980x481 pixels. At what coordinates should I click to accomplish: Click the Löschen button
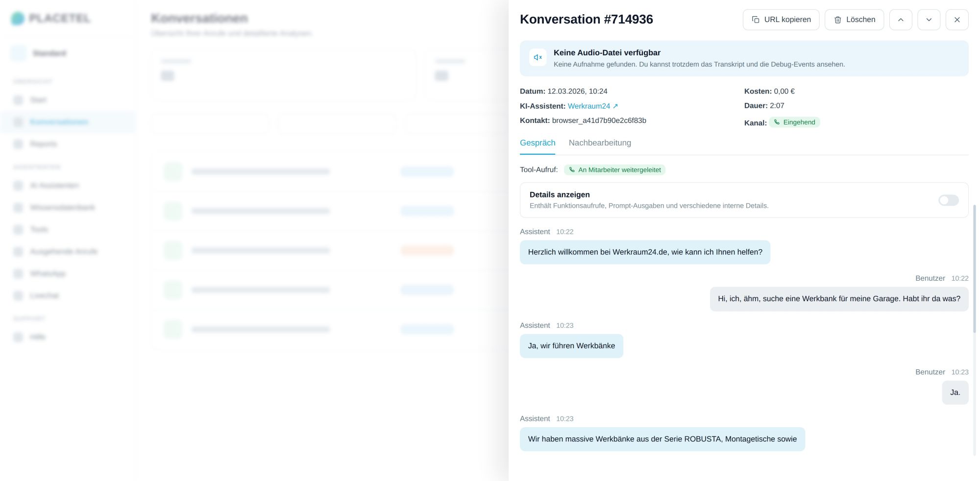[x=854, y=20]
